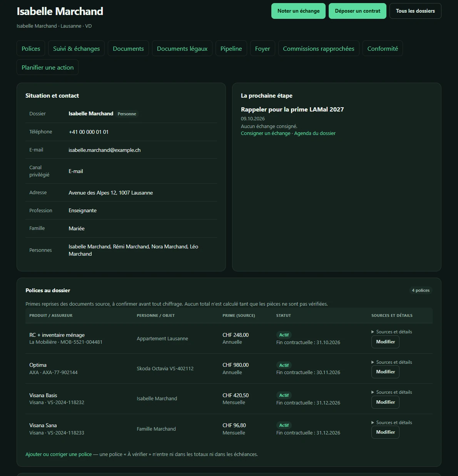Click the Skoda Octavia VS-402112 cell
Image resolution: width=458 pixels, height=476 pixels.
point(165,368)
